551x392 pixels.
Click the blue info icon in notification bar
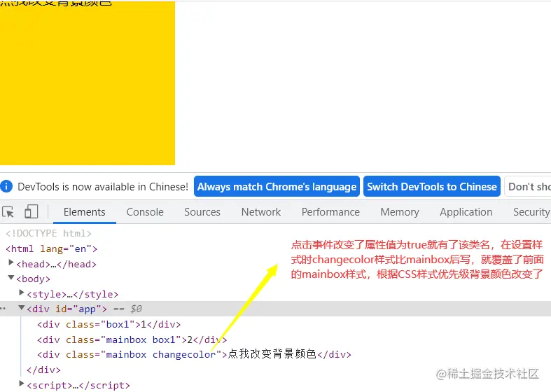pos(6,186)
